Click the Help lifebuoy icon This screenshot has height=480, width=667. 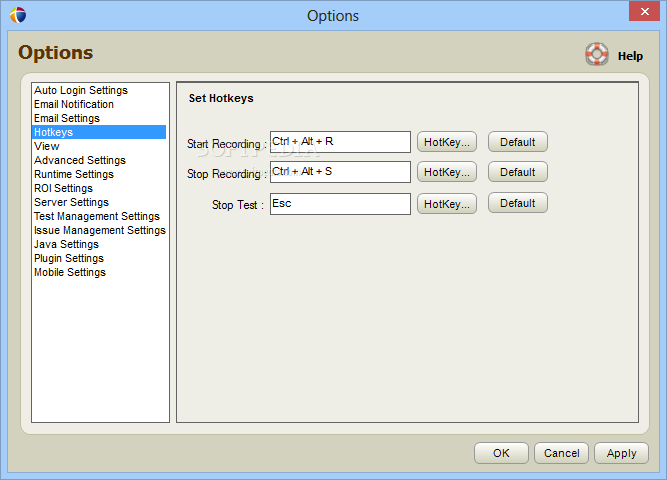(596, 54)
